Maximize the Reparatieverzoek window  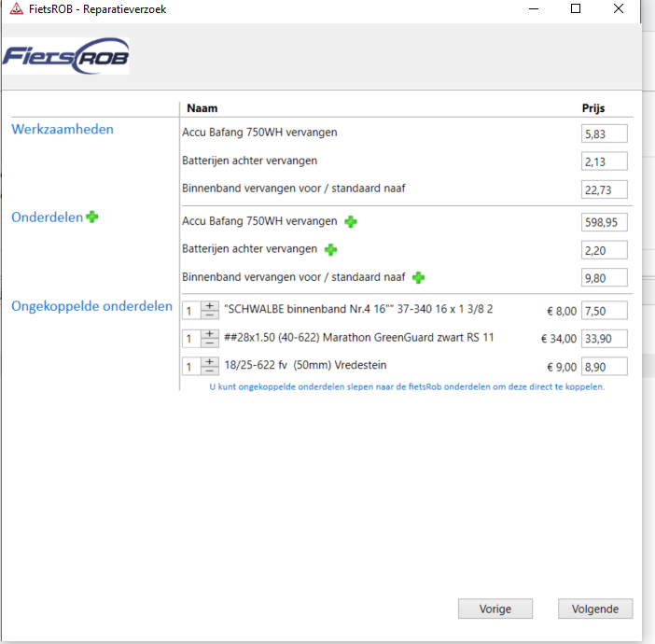pos(576,9)
